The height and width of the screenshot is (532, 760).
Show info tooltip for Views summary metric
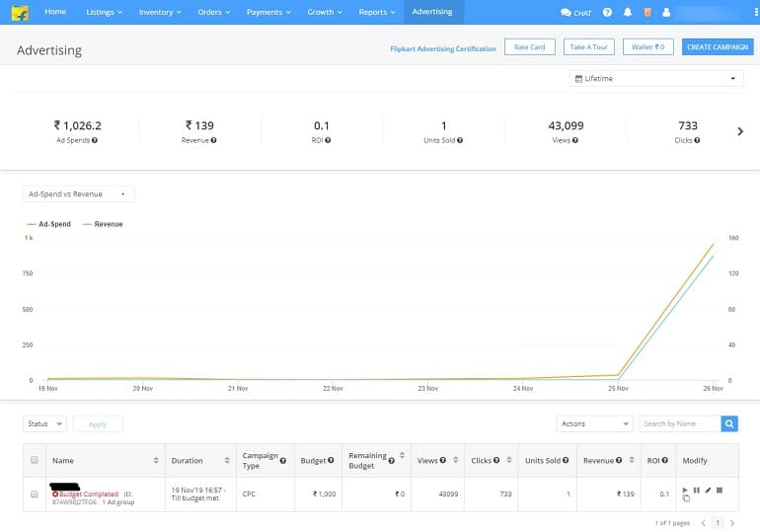click(574, 140)
